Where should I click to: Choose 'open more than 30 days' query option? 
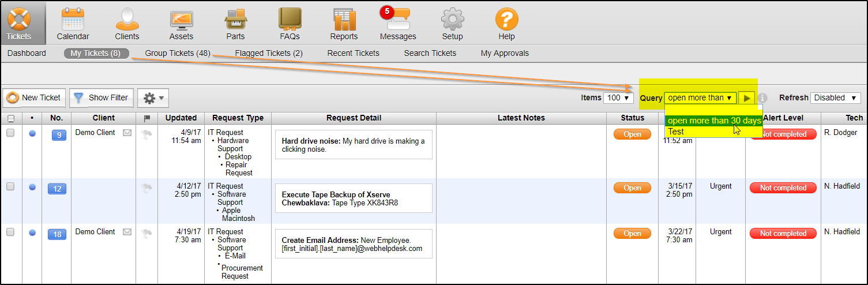[714, 121]
